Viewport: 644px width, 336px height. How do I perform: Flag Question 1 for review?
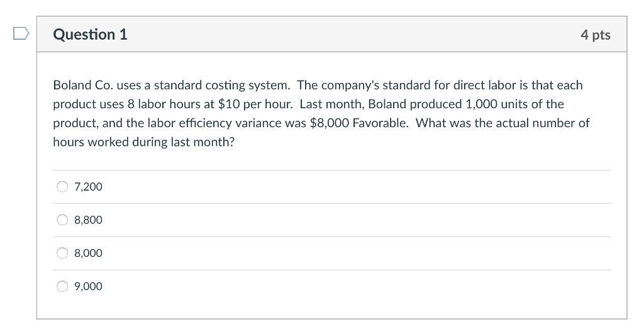tap(19, 34)
